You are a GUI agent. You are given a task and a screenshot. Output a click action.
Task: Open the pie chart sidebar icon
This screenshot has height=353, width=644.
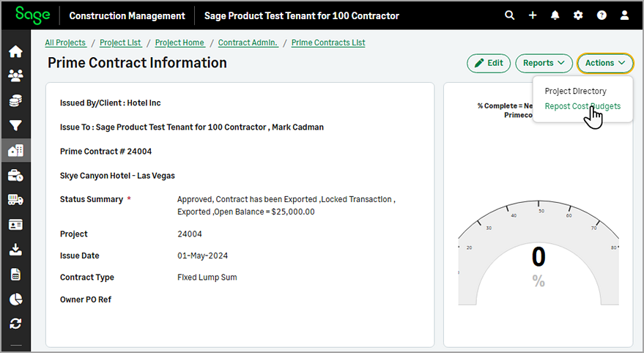[15, 300]
